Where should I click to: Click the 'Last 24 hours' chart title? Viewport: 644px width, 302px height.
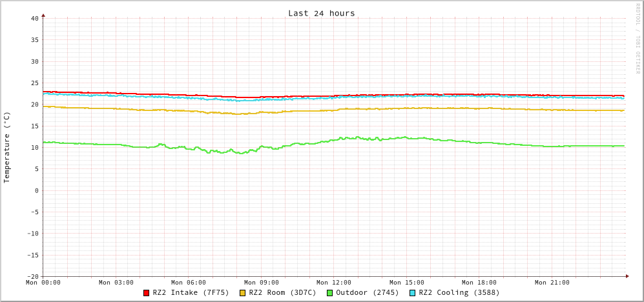click(321, 13)
